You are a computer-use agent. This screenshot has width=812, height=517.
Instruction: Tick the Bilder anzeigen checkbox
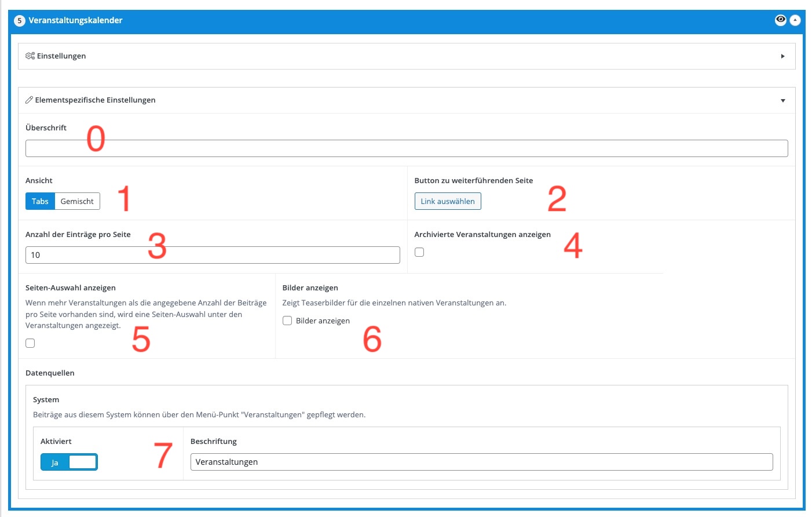287,321
